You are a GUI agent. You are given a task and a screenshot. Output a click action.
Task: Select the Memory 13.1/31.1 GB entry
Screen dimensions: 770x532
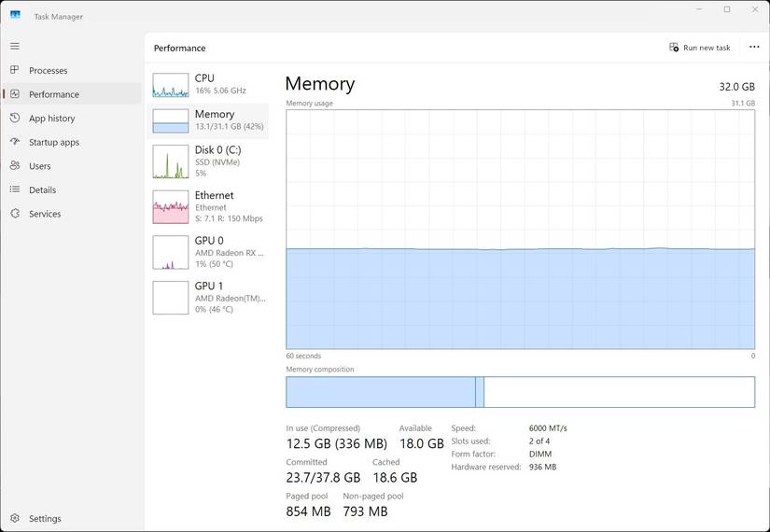tap(208, 120)
